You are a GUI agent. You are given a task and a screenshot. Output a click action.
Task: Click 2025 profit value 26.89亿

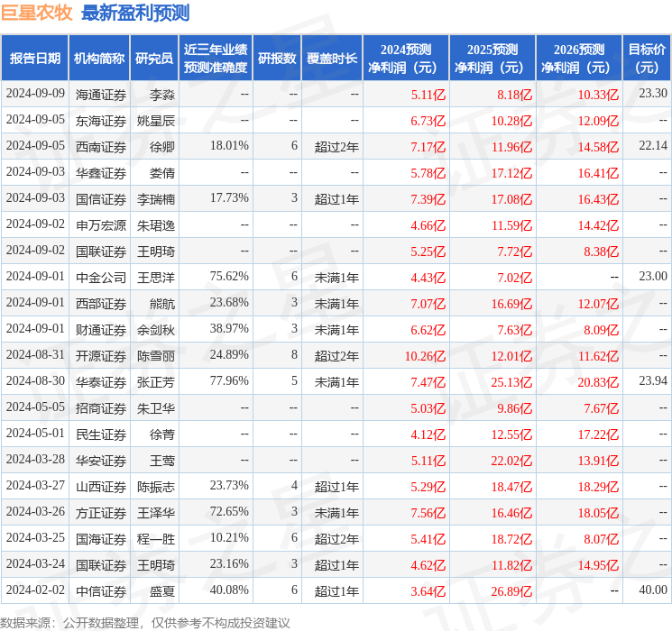511,591
